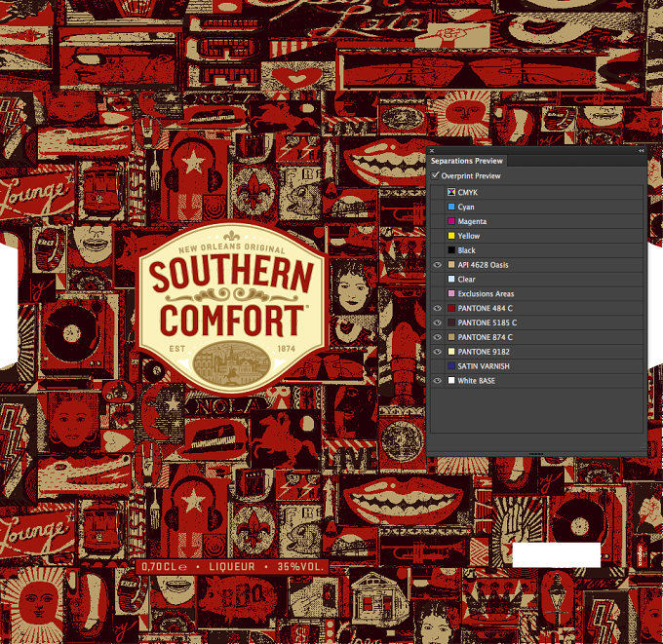Toggle the eye for PANTONE 5185 C
This screenshot has height=644, width=663.
click(437, 322)
